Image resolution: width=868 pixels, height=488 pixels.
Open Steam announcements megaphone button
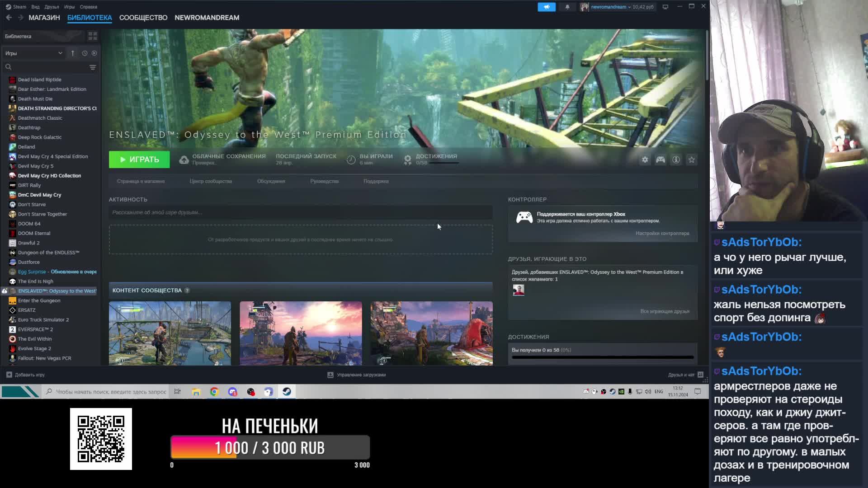[547, 7]
